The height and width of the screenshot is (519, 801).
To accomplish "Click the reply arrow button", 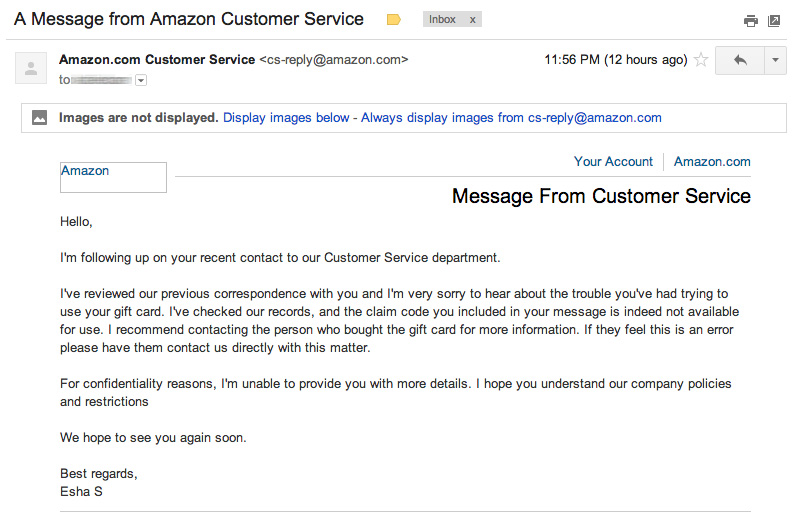I will (740, 60).
